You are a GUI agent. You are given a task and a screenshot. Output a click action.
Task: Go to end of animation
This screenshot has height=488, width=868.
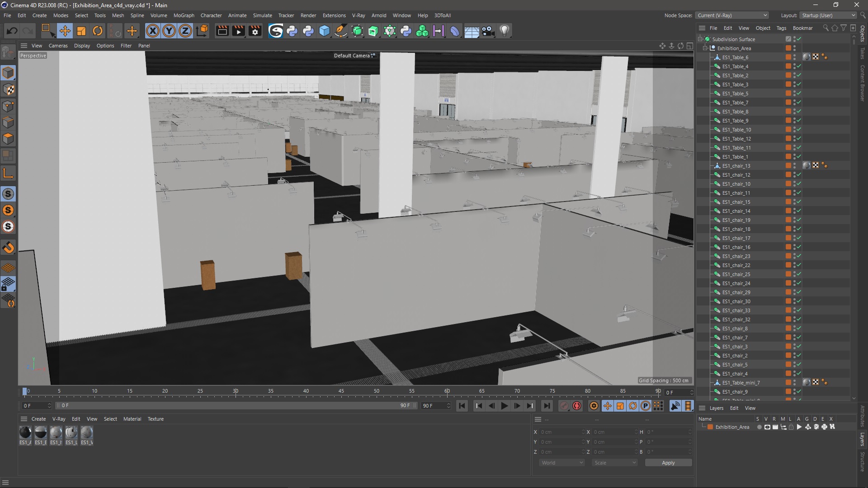547,406
